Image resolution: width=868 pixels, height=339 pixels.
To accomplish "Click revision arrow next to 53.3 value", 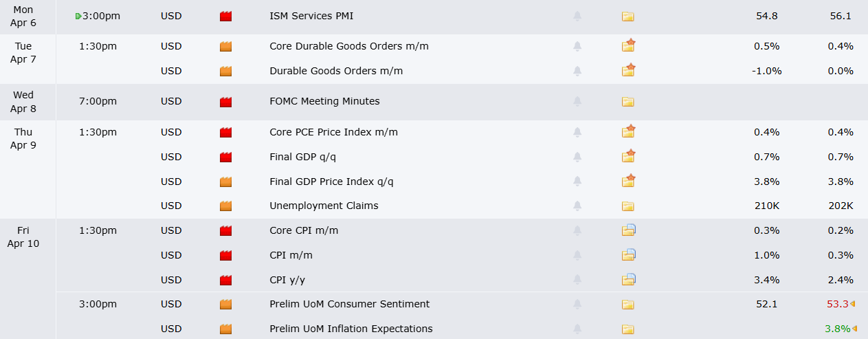I will 853,304.
